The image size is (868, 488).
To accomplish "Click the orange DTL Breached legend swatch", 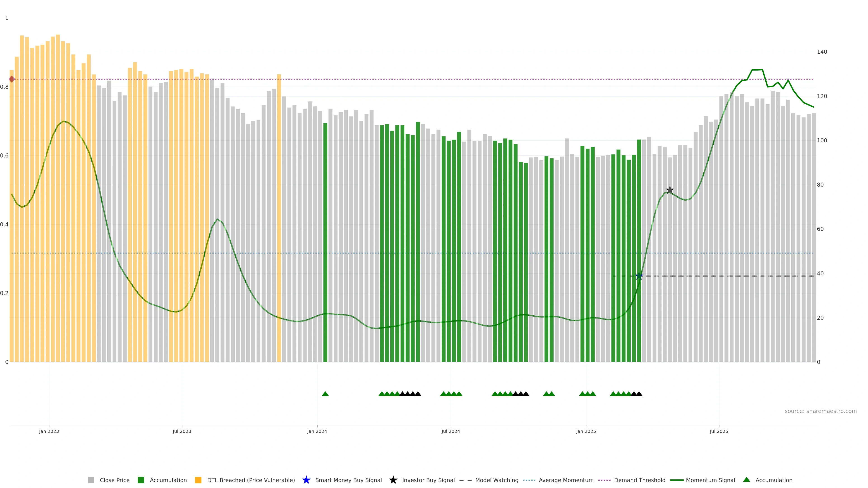I will (x=198, y=480).
